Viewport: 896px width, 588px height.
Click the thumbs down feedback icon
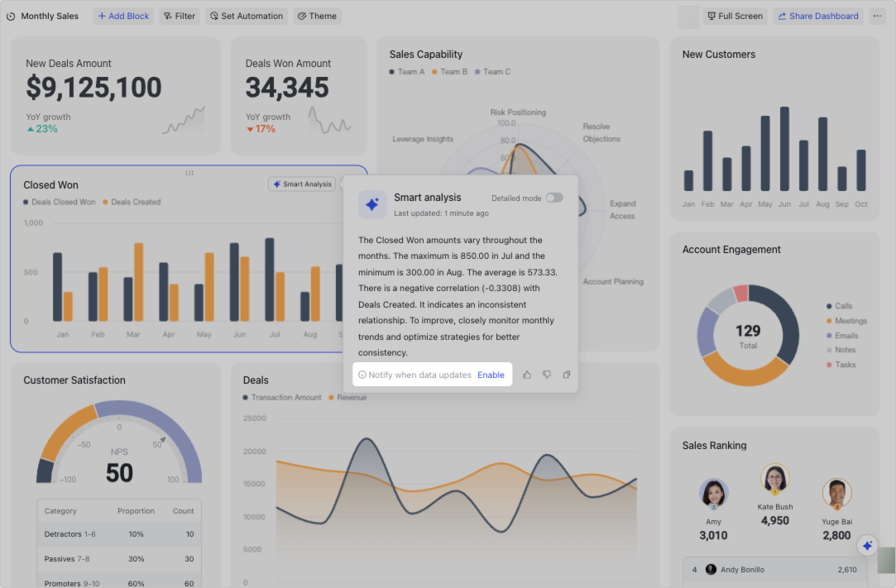547,375
